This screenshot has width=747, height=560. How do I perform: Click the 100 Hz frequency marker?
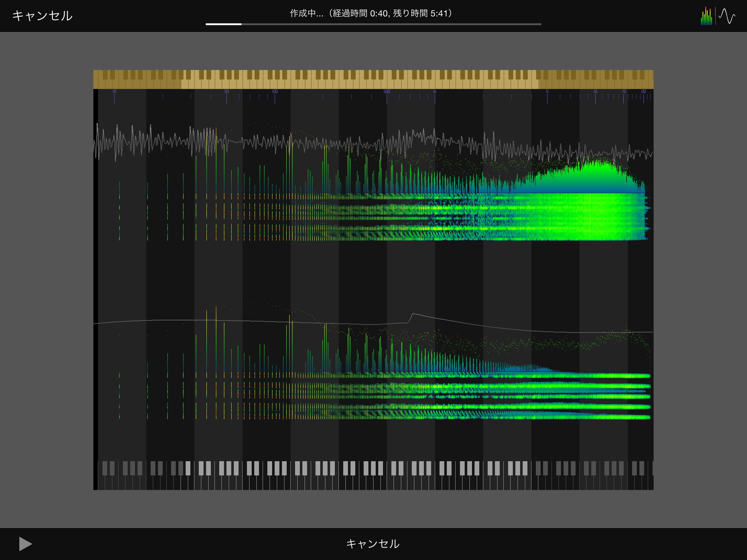point(275,92)
